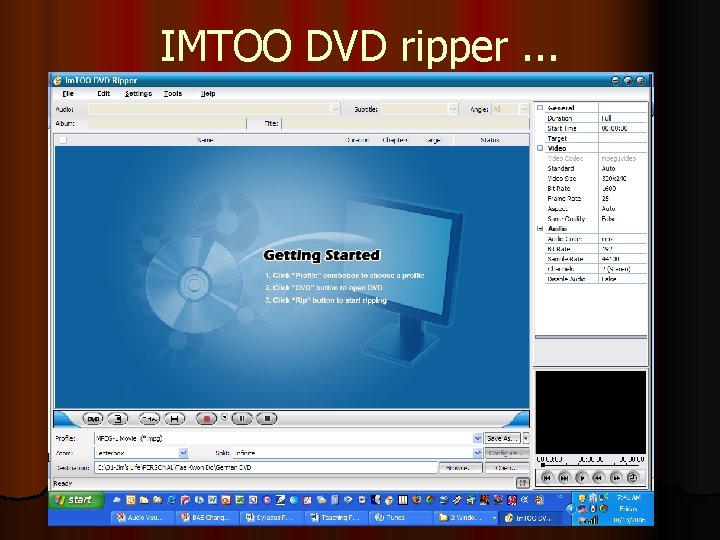Open the small arrow beside the Rip button
The image size is (720, 540).
point(225,417)
